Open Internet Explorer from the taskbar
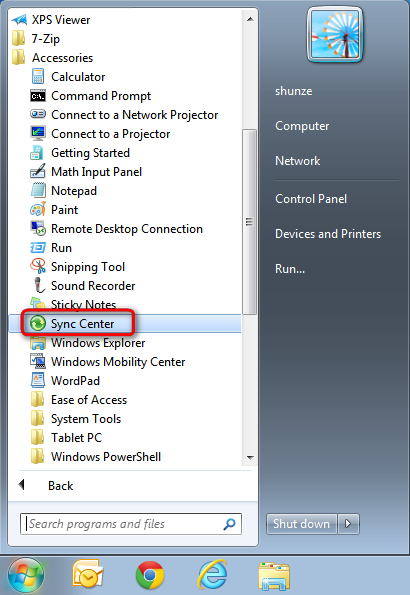410x595 pixels. (x=213, y=575)
